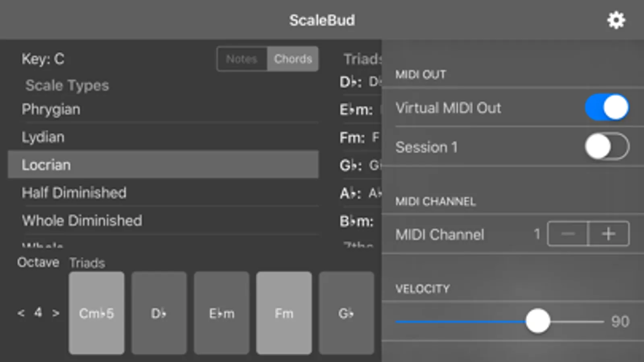Select the Locrian scale row

[x=163, y=165]
